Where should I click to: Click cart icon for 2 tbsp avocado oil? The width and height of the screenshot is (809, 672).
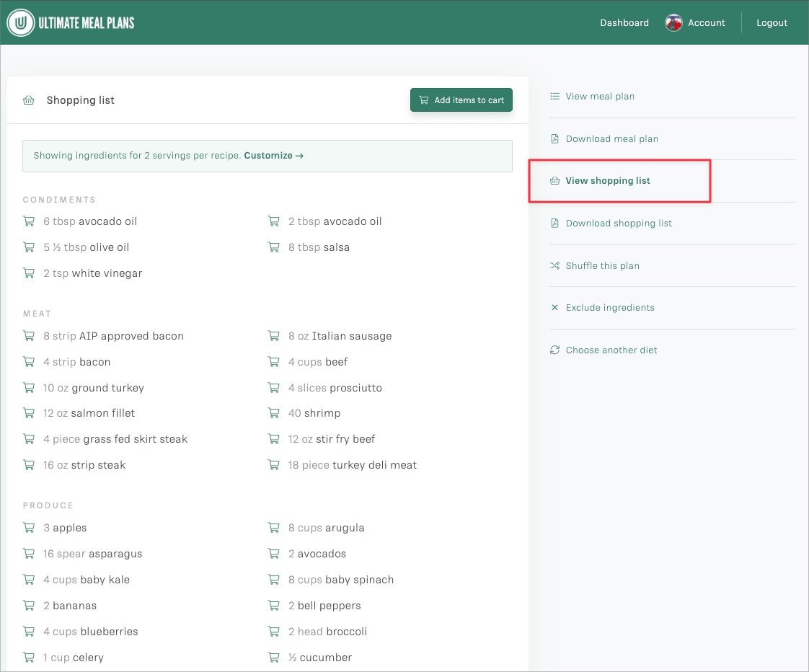click(273, 221)
